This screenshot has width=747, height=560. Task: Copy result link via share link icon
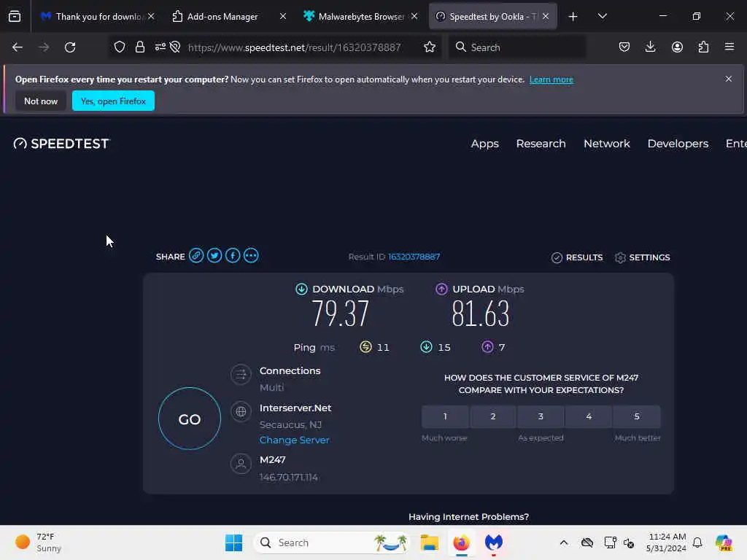(x=196, y=256)
